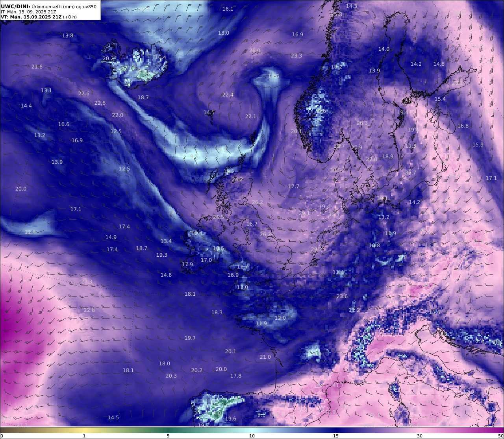Click the map value 16.1
Image resolution: width=504 pixels, height=439 pixels.
228,9
